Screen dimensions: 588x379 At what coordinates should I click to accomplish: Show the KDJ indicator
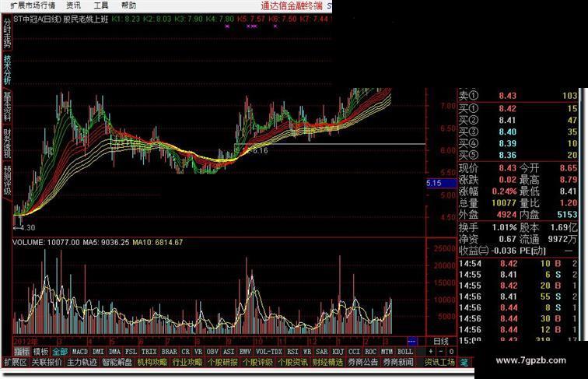point(338,352)
